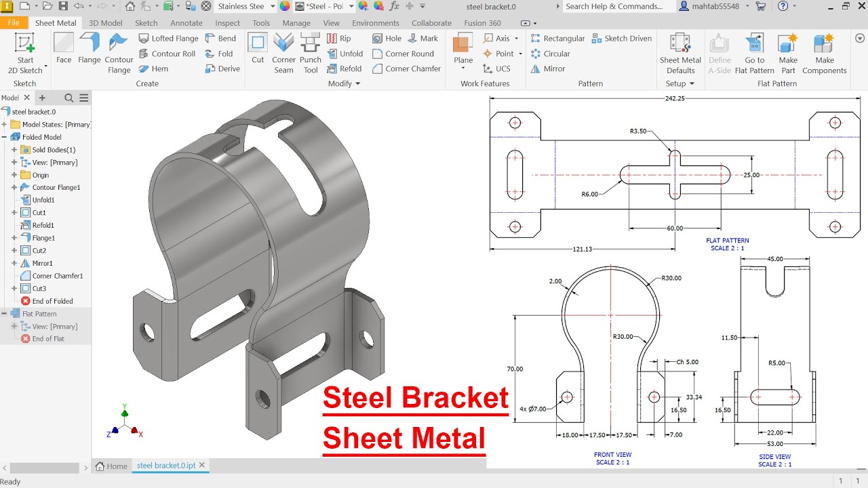
Task: Create a work Plane
Action: coord(463,49)
